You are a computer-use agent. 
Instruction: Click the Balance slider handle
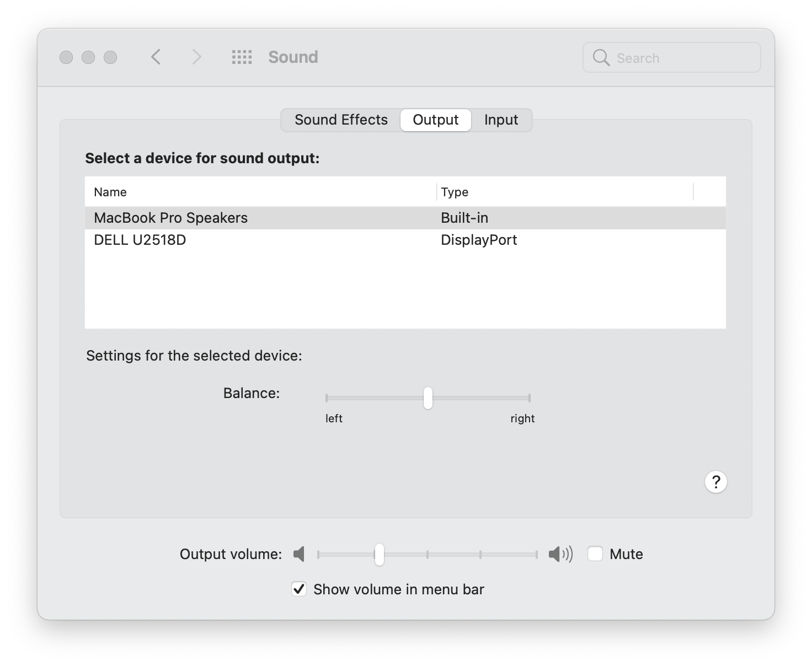click(x=428, y=398)
